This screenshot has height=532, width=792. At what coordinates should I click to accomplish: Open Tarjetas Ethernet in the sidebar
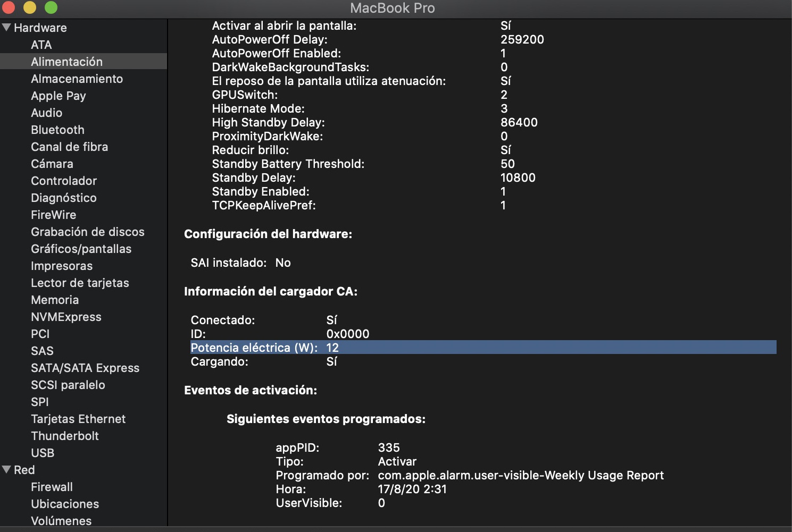tap(78, 419)
